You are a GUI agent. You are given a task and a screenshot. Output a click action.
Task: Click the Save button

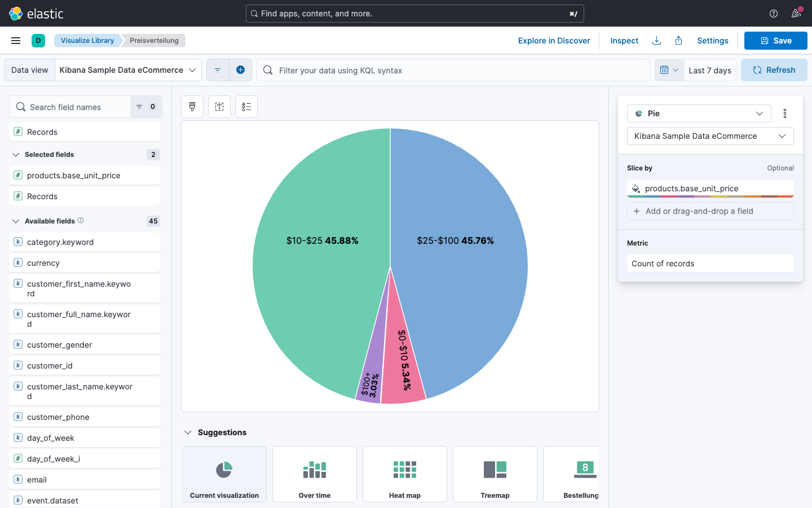coord(775,41)
